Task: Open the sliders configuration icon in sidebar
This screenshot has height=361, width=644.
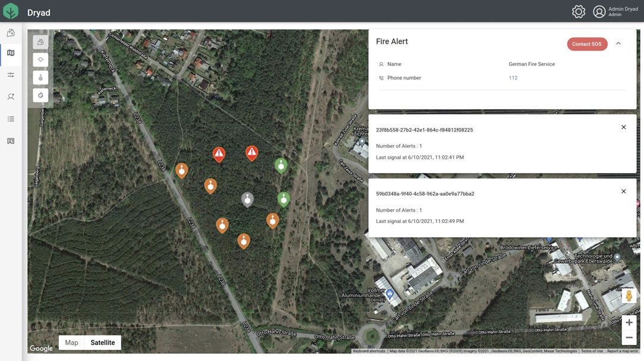Action: coord(11,75)
